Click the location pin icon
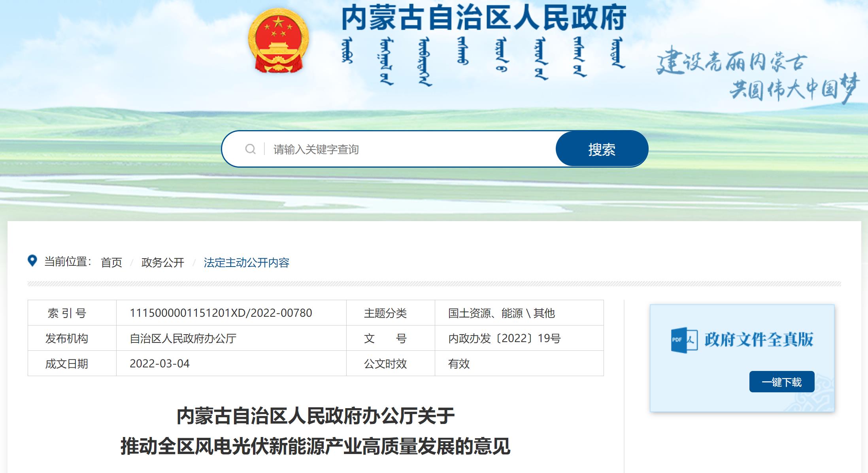Viewport: 868px width, 473px height. click(x=32, y=261)
